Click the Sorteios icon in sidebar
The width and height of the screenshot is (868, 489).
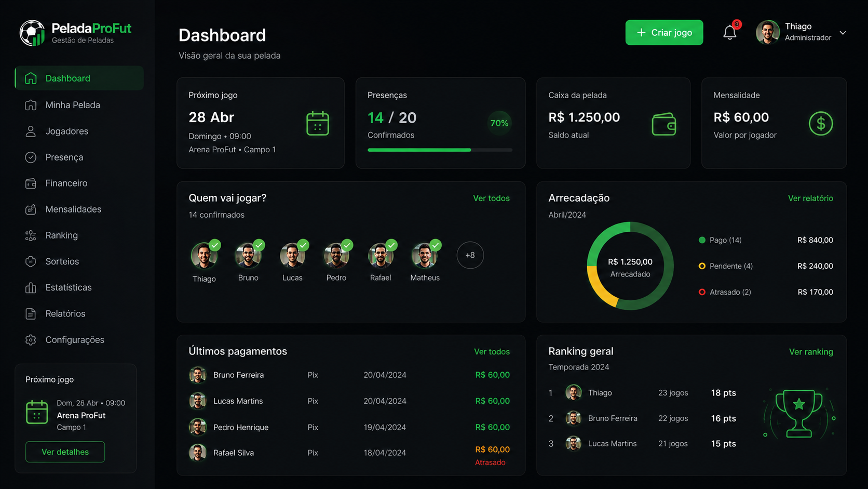31,261
